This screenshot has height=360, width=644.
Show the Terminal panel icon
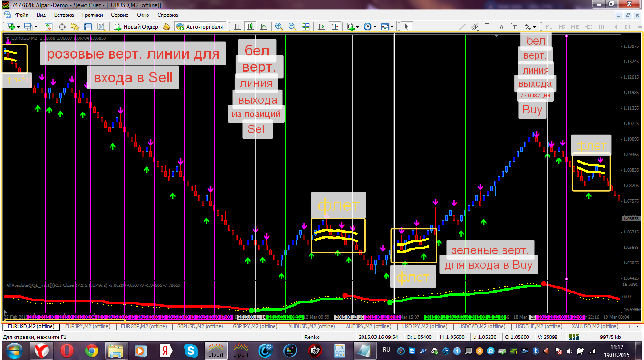(88, 27)
